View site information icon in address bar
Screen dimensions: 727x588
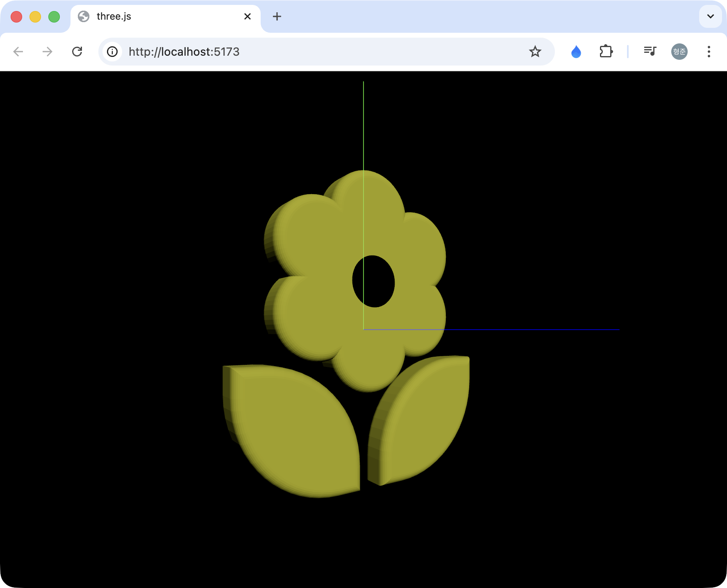(112, 52)
